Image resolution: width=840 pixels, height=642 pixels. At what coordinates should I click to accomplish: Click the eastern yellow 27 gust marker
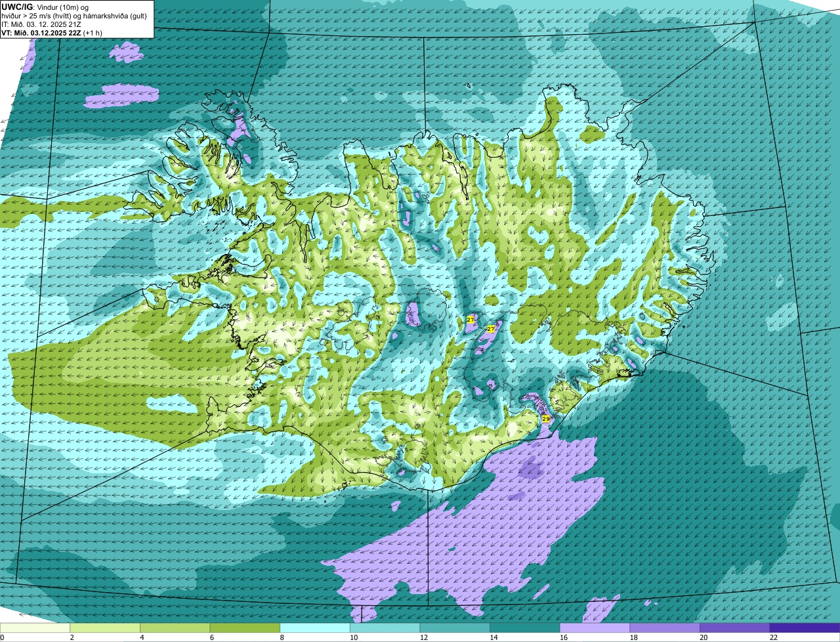[x=490, y=328]
